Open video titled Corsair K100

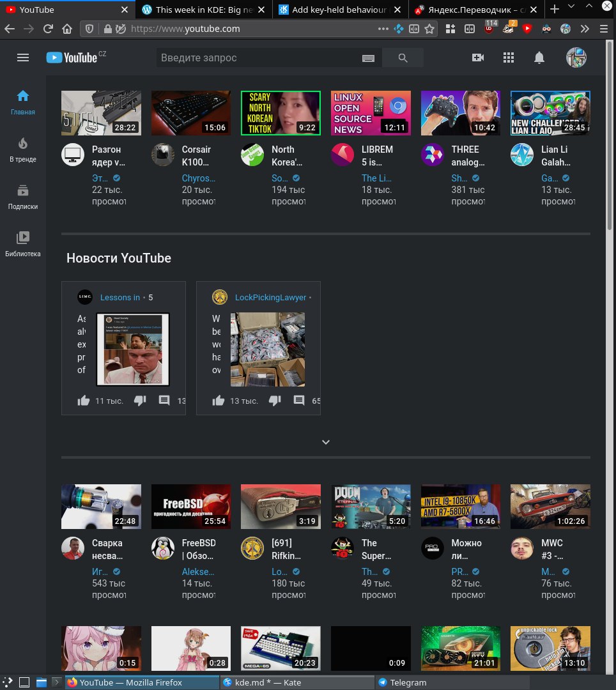pyautogui.click(x=196, y=156)
